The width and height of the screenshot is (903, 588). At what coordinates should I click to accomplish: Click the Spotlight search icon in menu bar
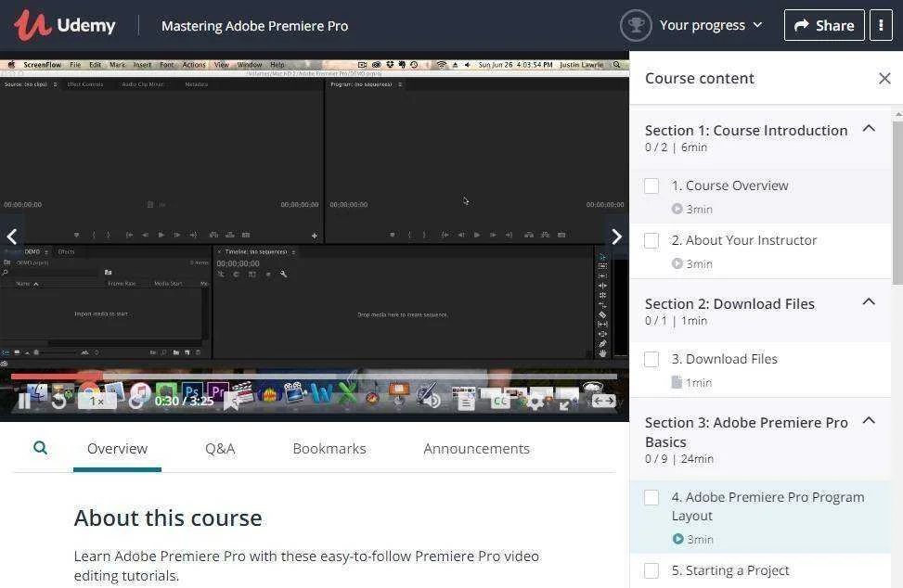pyautogui.click(x=617, y=64)
